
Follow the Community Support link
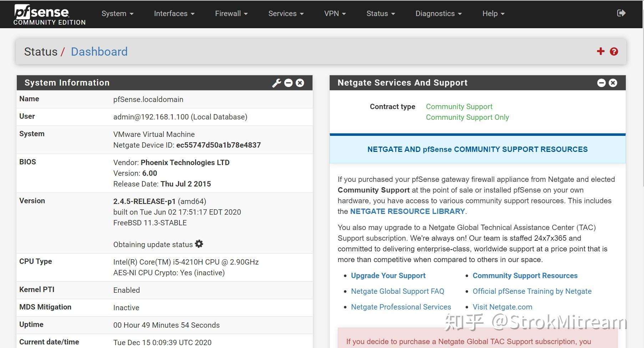click(x=459, y=106)
